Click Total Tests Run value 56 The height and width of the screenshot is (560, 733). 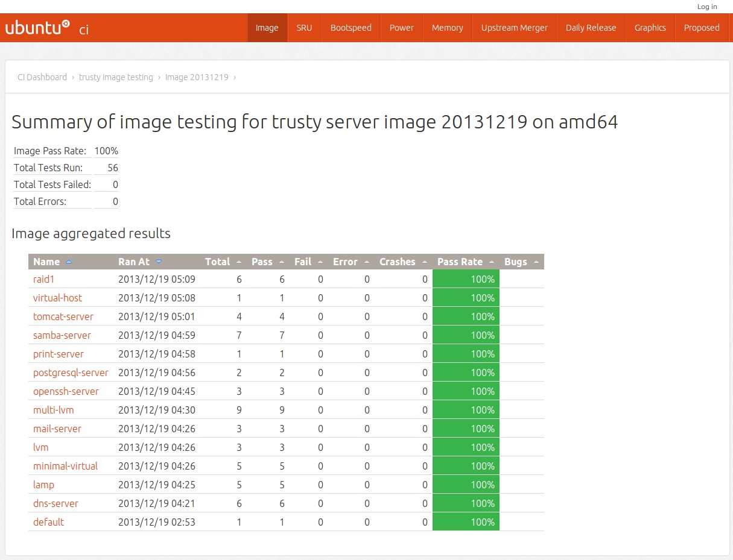tap(113, 168)
